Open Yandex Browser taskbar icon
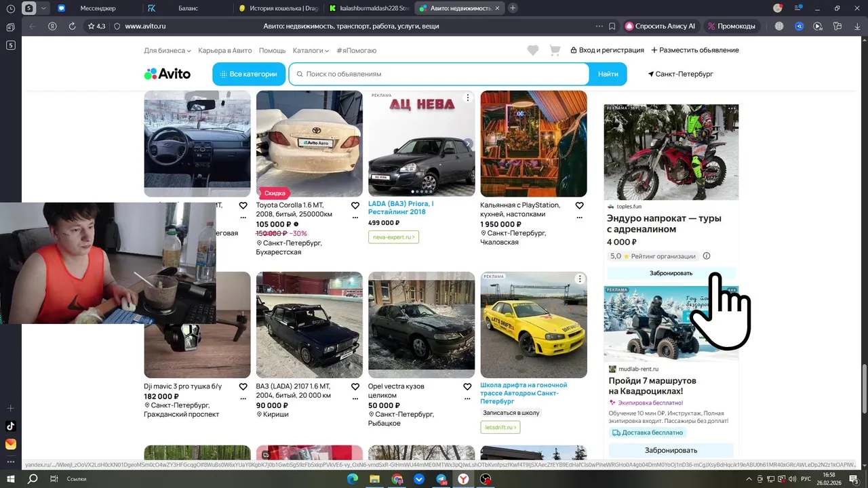This screenshot has width=868, height=488. tap(463, 479)
